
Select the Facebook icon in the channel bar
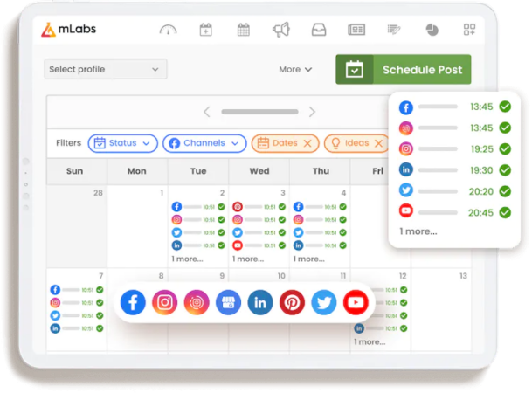133,302
